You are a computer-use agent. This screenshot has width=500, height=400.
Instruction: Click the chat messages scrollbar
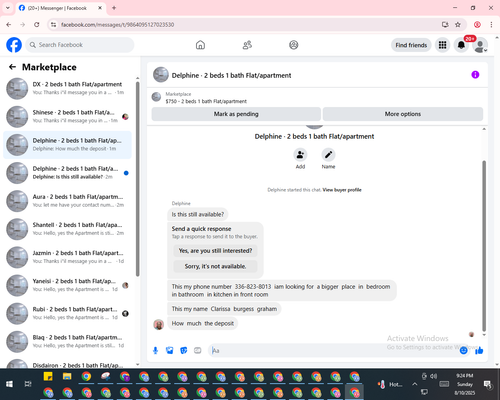coord(484,246)
